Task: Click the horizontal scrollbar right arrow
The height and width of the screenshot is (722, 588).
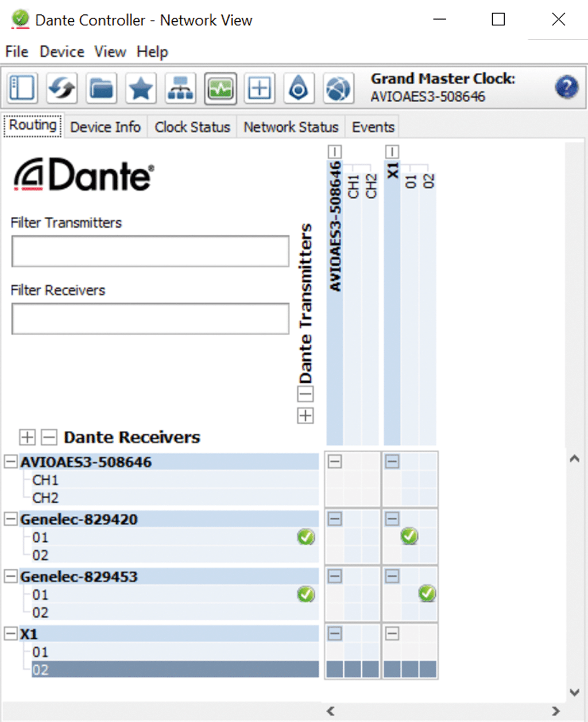Action: click(556, 711)
